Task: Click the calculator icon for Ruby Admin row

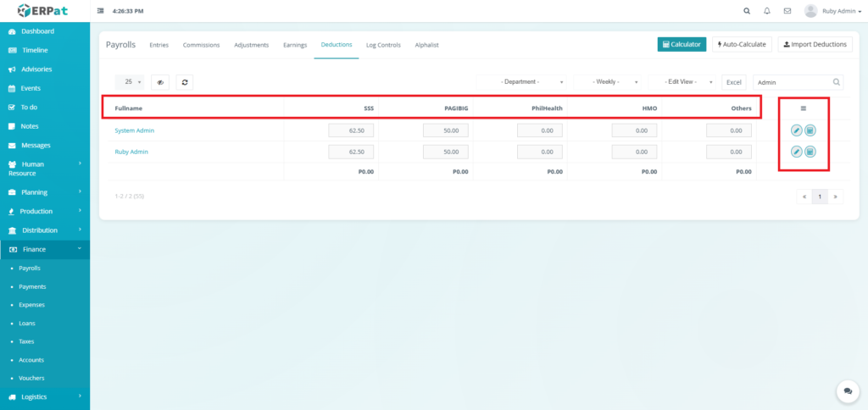Action: (810, 152)
